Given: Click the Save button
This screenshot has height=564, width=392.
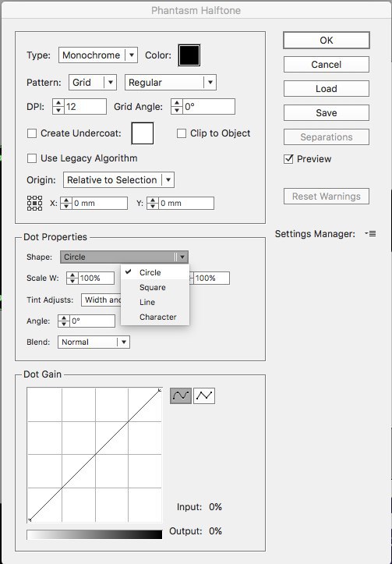Looking at the screenshot, I should [327, 112].
